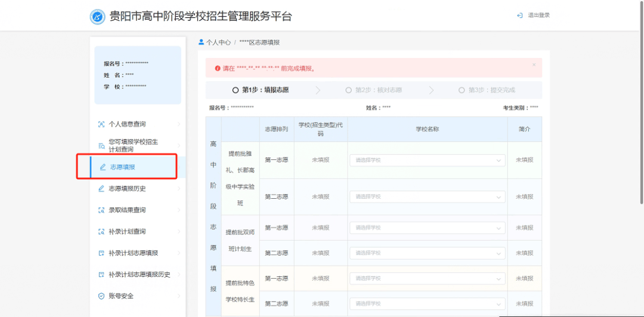
Task: Select the 第1步 填报志愿 step circle
Action: pos(236,90)
